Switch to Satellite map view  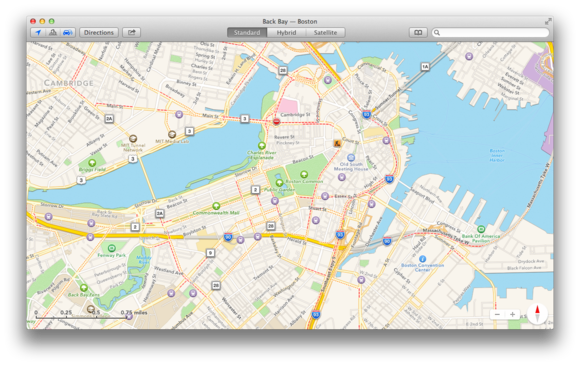[x=326, y=33]
